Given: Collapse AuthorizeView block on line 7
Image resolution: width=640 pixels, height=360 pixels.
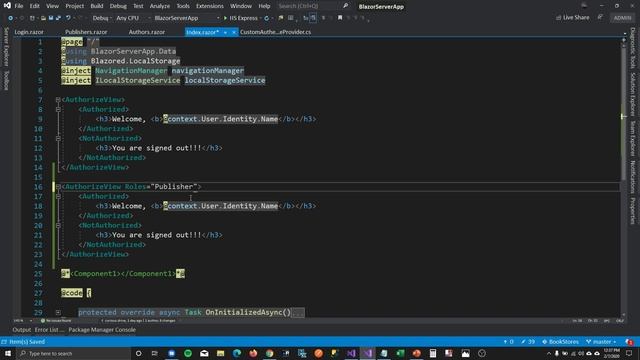Looking at the screenshot, I should [58, 100].
